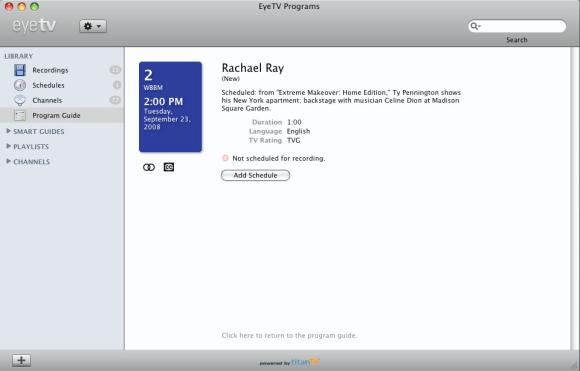This screenshot has width=580, height=371.
Task: Click the Channels count badge
Action: click(115, 100)
